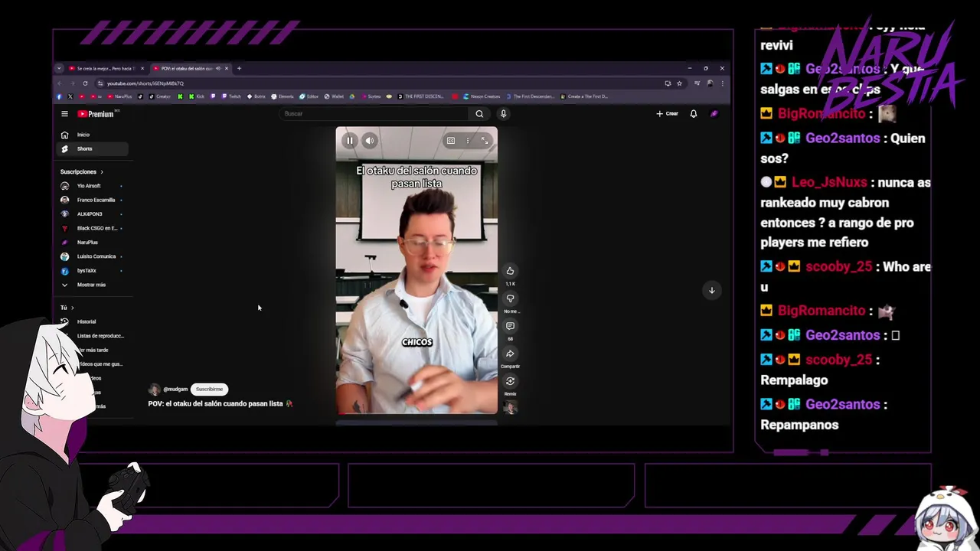
Task: Click the YouTube Premium logo
Action: (x=96, y=114)
